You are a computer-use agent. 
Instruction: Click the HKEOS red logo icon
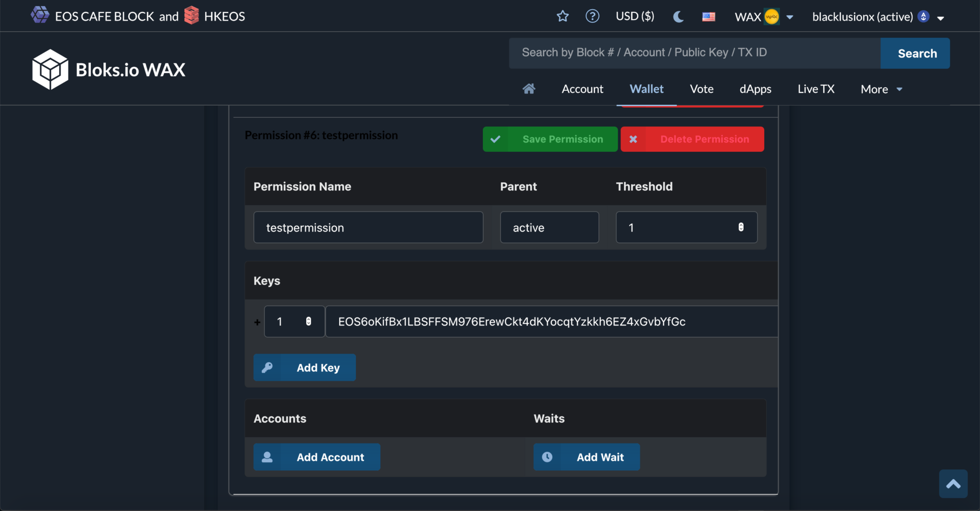191,15
